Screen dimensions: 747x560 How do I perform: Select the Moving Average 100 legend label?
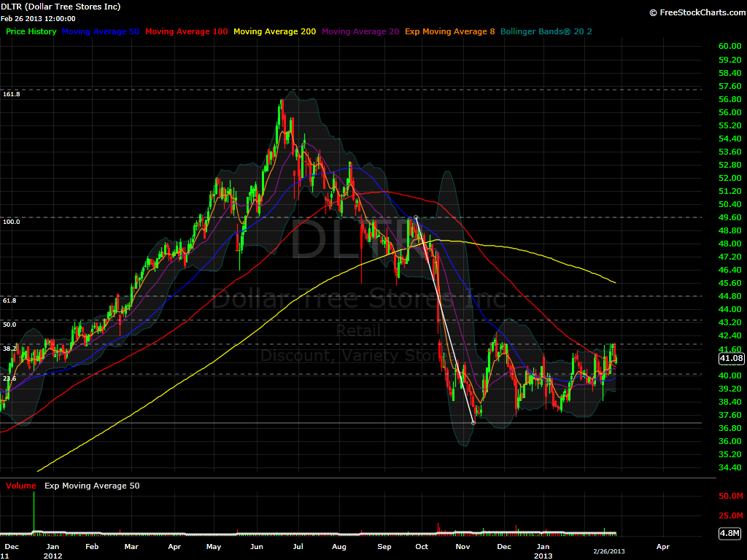click(x=186, y=31)
